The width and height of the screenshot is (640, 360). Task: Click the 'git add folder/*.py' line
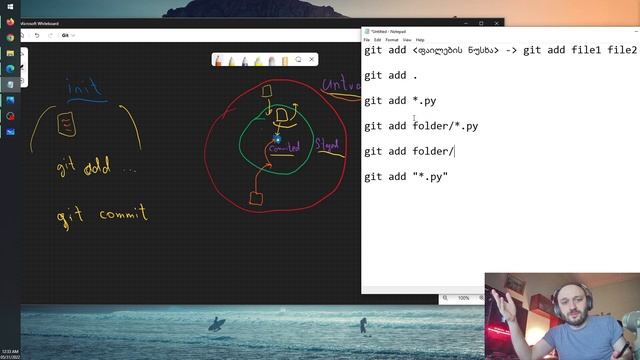(421, 126)
